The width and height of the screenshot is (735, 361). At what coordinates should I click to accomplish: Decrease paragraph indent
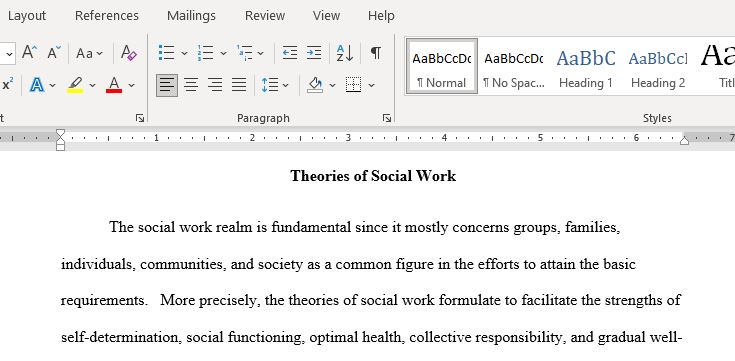pos(290,53)
